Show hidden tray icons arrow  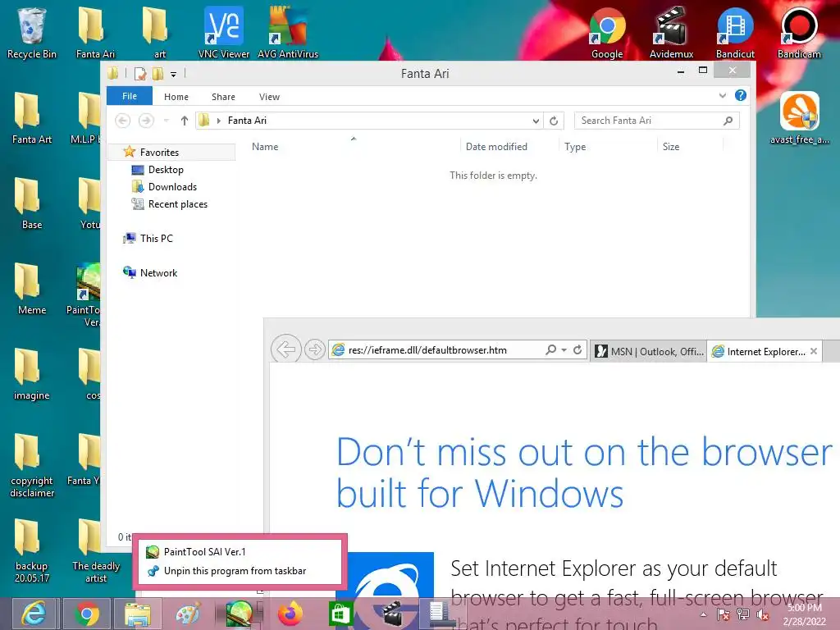[703, 615]
